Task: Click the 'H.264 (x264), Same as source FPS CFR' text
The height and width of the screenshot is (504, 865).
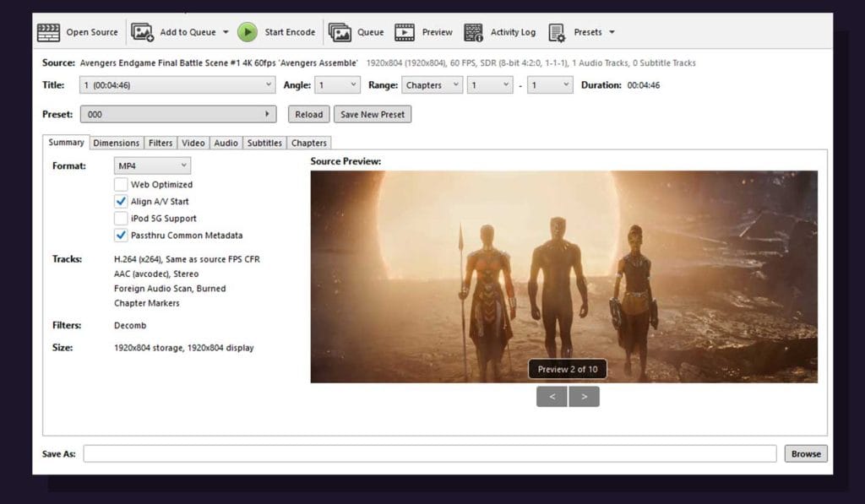Action: (187, 259)
